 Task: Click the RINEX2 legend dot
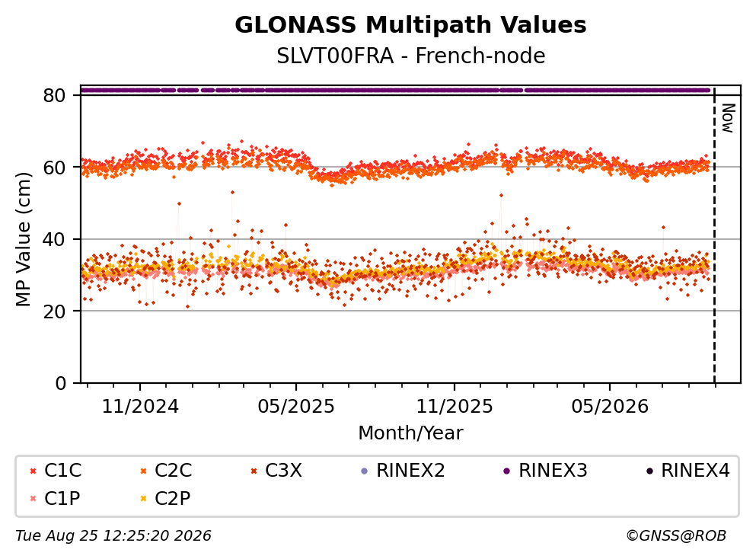point(365,471)
